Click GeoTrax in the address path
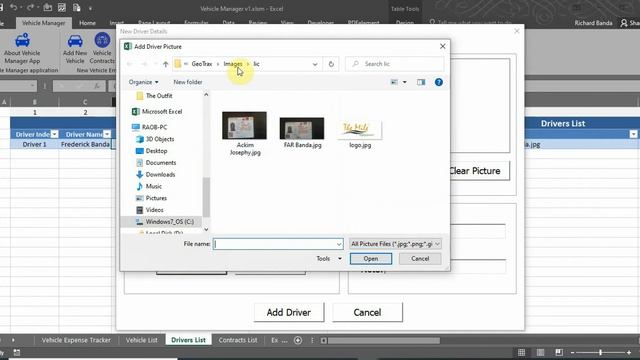This screenshot has width=640, height=360. click(x=202, y=64)
